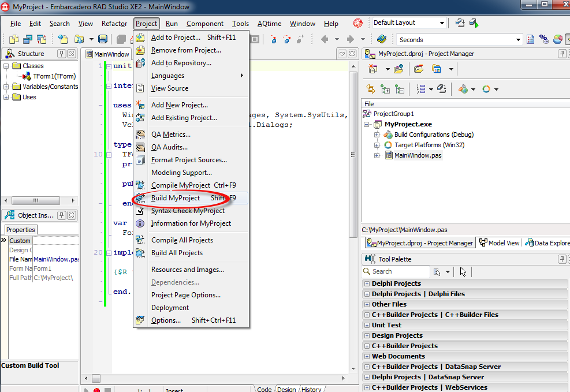The height and width of the screenshot is (392, 570).
Task: Click the globe icon beside Help menu
Action: point(358,24)
